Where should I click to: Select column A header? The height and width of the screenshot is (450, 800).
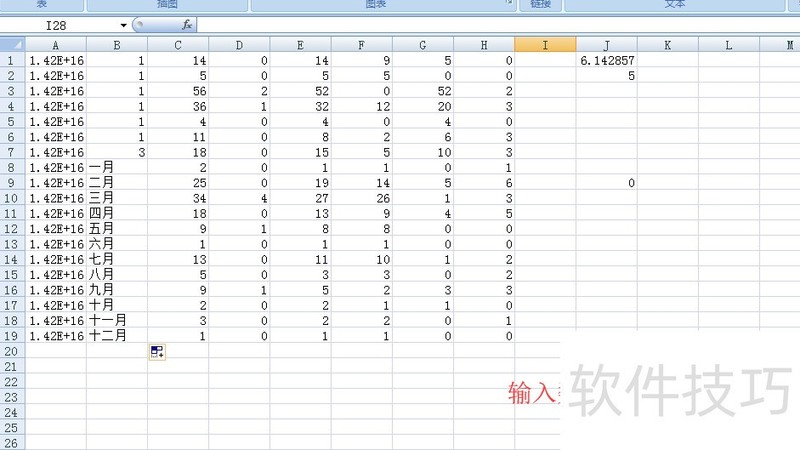pos(55,45)
